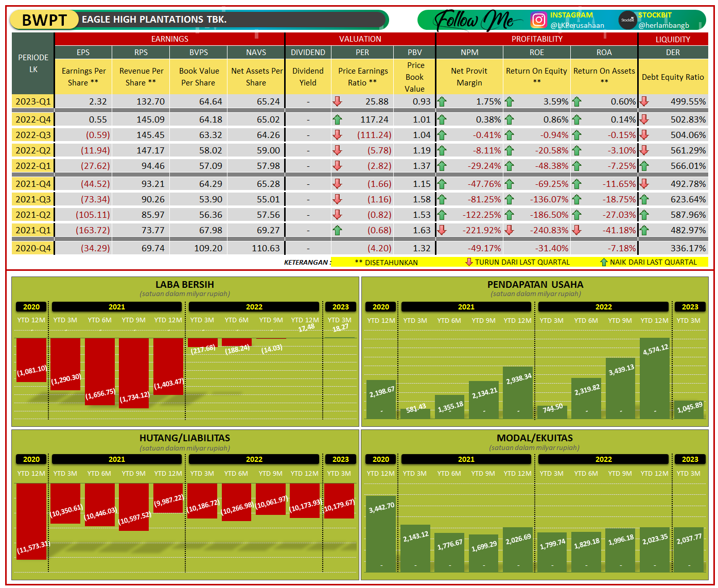Click the EAGLE HIGH PLANTATIONS TBK. title
This screenshot has height=588, width=718.
[x=154, y=20]
